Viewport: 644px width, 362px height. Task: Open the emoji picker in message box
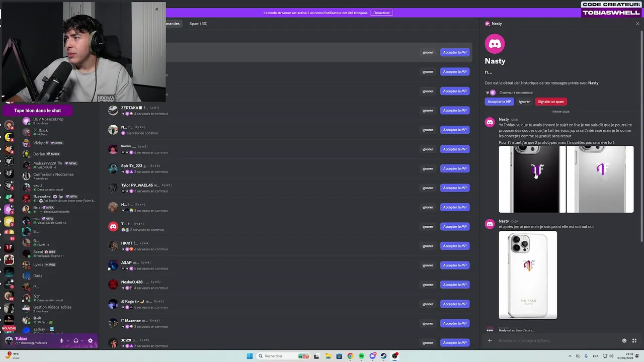pyautogui.click(x=624, y=340)
